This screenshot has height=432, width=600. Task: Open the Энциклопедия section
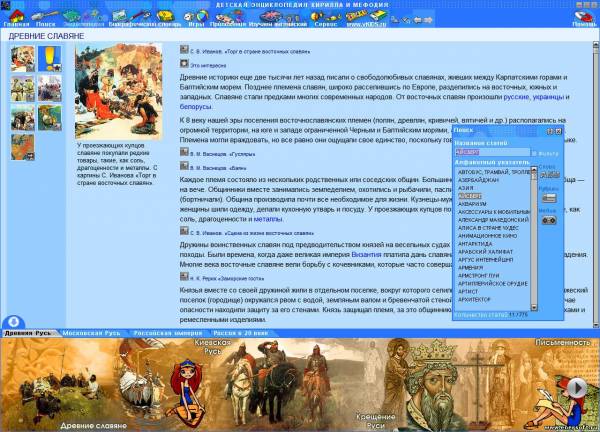pyautogui.click(x=83, y=18)
